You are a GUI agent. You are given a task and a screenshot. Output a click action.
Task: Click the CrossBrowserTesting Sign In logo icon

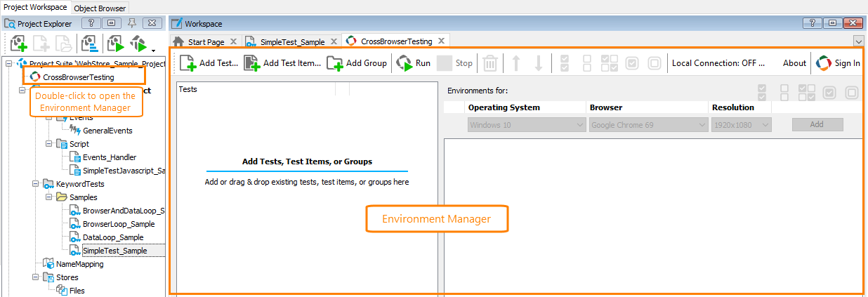point(824,63)
